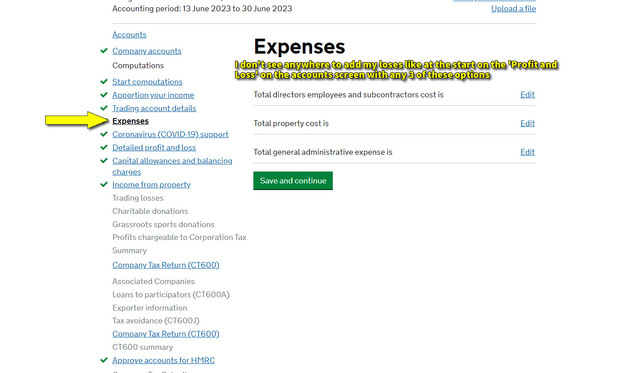The image size is (640, 373).
Task: Click green checkmark beside Detailed profit and loss
Action: click(x=104, y=147)
